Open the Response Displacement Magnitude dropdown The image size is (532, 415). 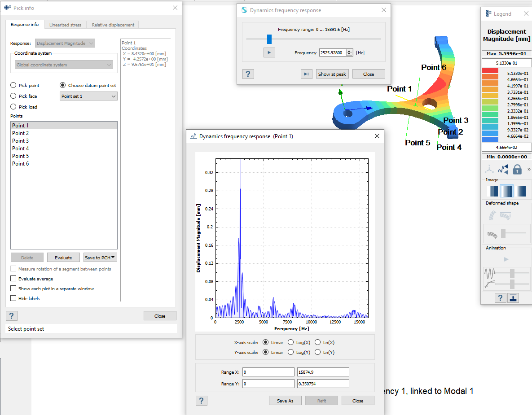tap(65, 43)
